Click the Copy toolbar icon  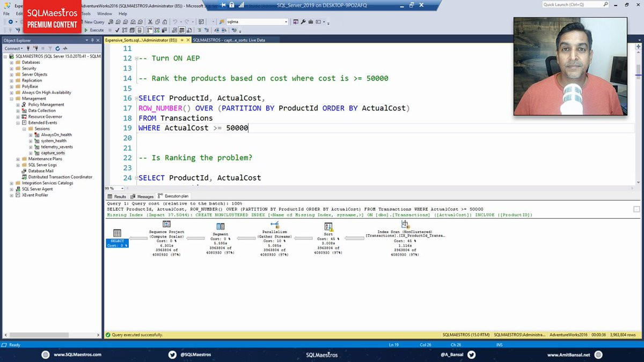coord(157,22)
